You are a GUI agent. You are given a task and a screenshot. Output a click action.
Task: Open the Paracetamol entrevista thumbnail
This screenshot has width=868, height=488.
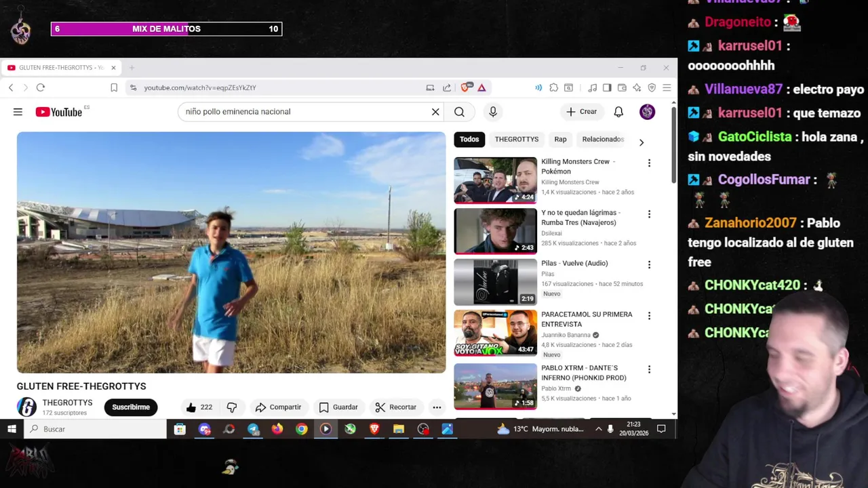pyautogui.click(x=495, y=333)
